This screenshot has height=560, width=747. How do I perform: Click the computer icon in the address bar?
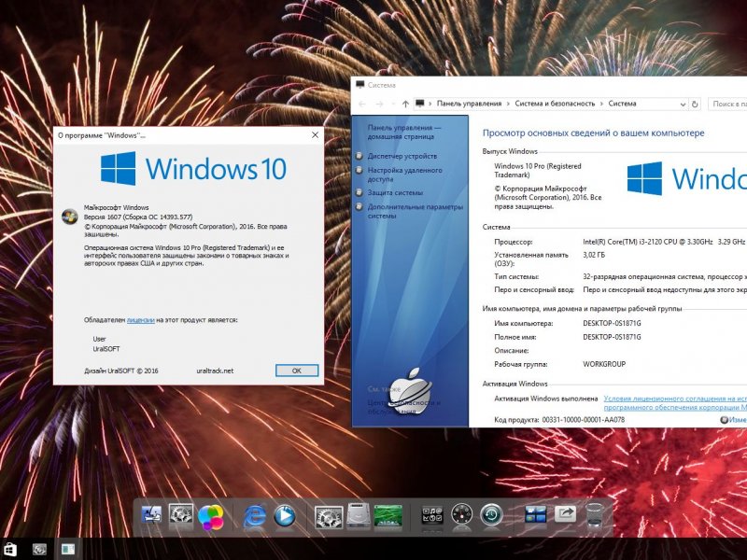[419, 104]
